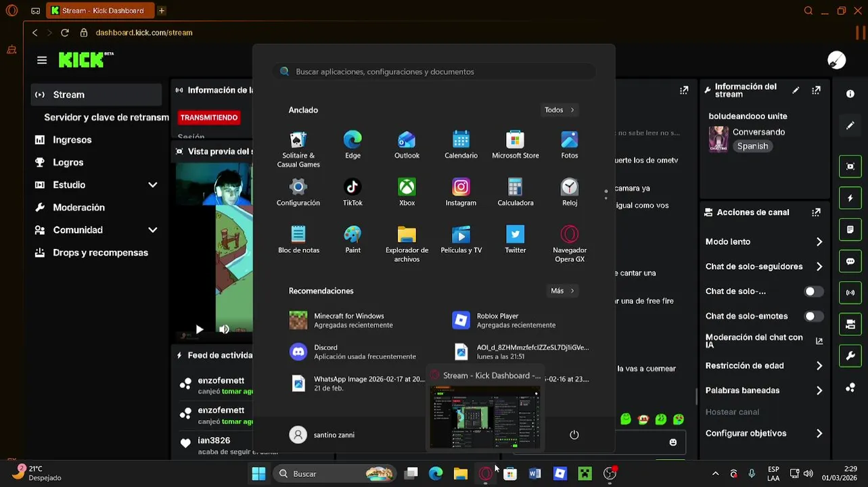Toggle Chat de solo-... switch

[813, 292]
